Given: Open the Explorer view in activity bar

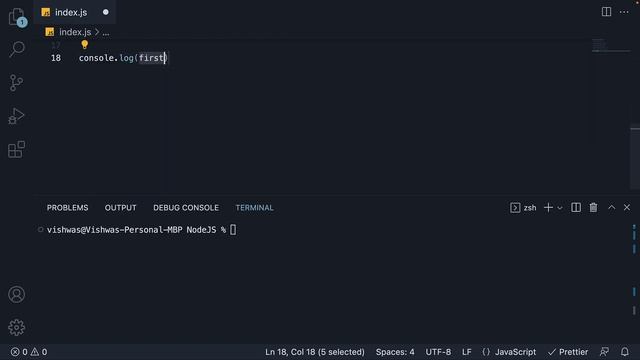Looking at the screenshot, I should [x=16, y=17].
